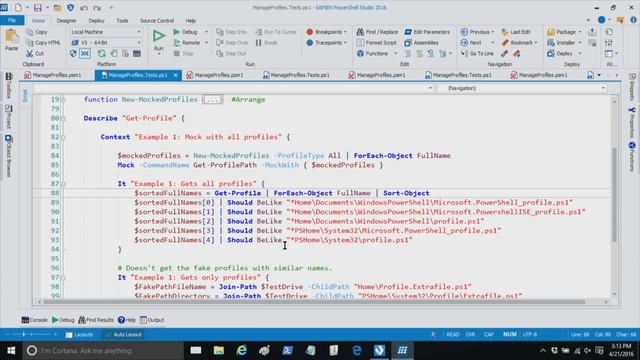Open the Toolbox side panel
The image size is (640, 360).
(x=8, y=86)
